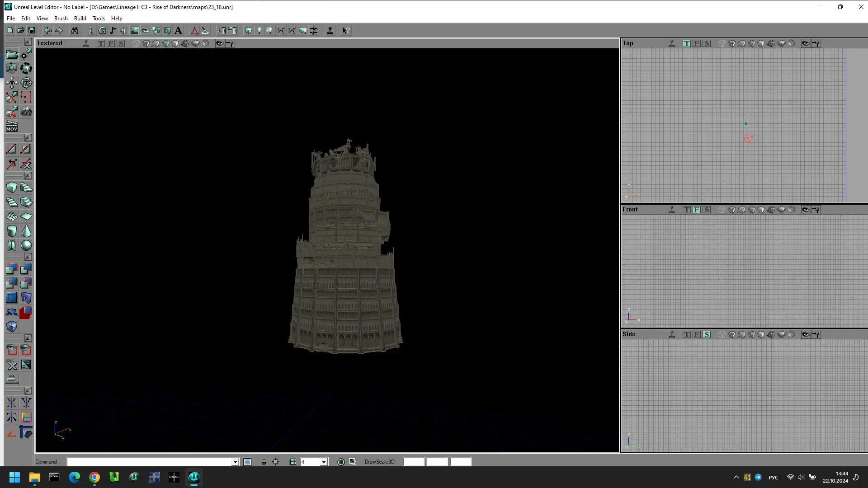Toggle F button in the Front viewport
The image size is (868, 488).
click(x=697, y=210)
